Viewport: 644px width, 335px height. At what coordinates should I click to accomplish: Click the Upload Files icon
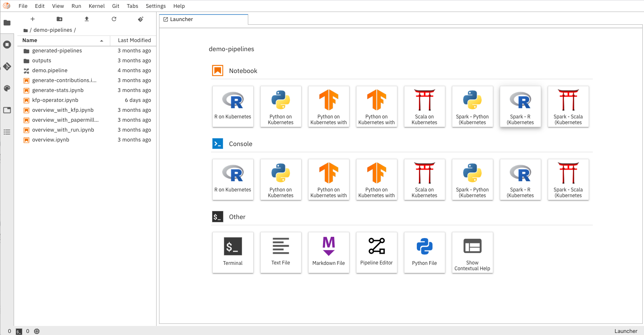pyautogui.click(x=87, y=19)
